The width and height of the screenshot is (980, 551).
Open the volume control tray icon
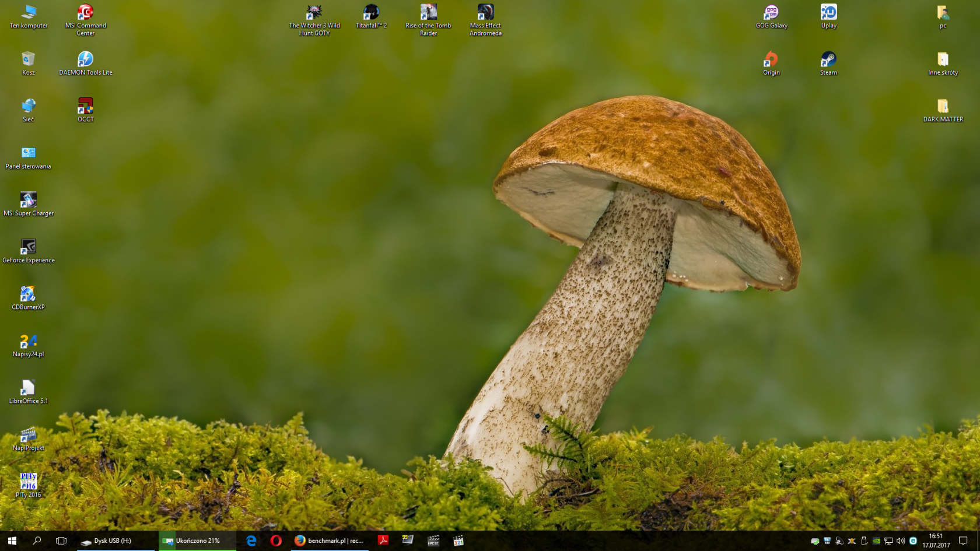pyautogui.click(x=901, y=541)
